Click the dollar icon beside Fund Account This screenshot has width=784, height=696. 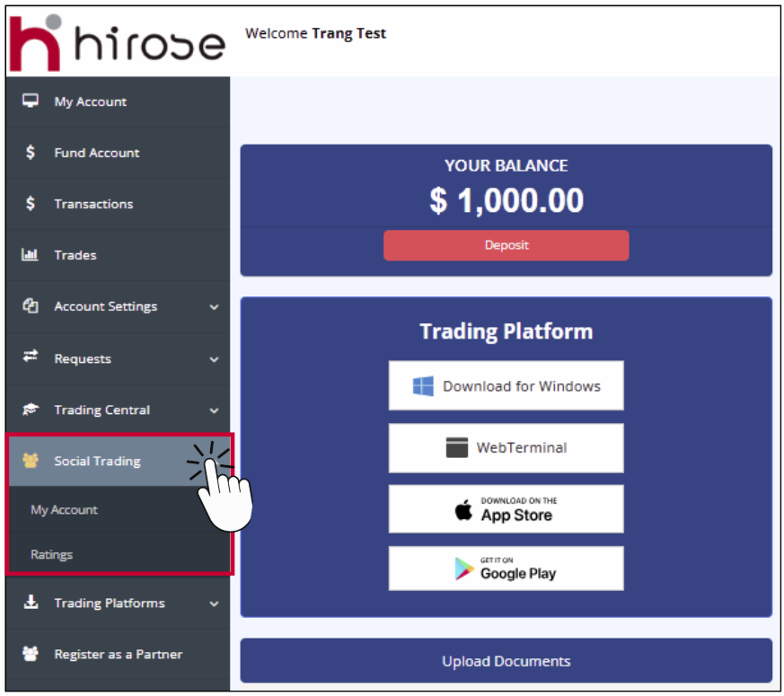coord(31,153)
